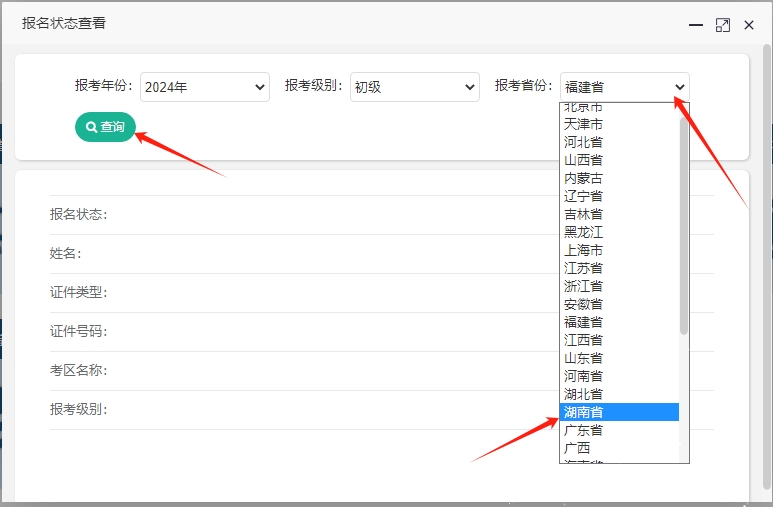
Task: Select 广东省 in the province list
Action: [619, 430]
